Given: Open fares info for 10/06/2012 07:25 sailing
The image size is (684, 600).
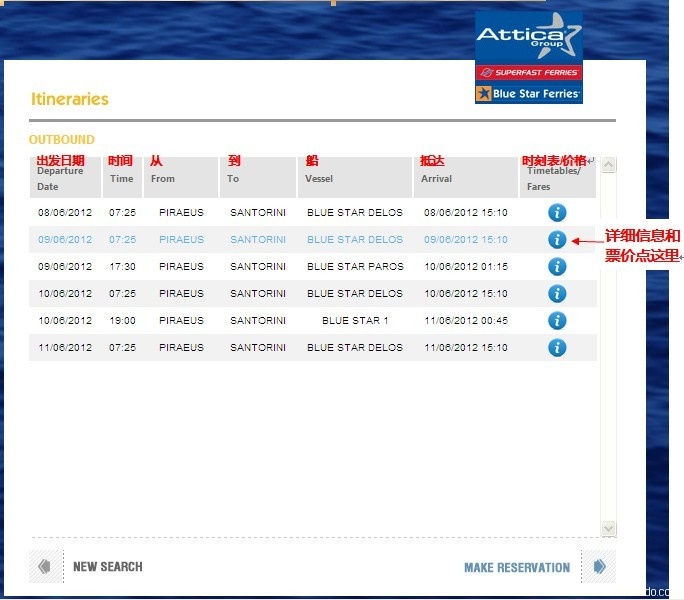Looking at the screenshot, I should coord(557,294).
